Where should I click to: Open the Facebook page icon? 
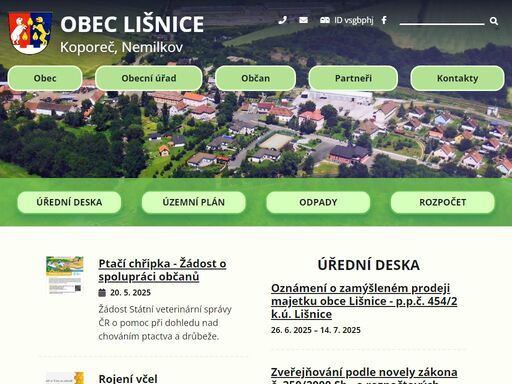384,20
